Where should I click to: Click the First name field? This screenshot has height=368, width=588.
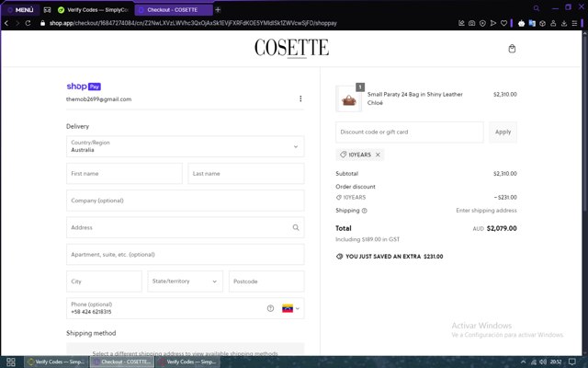tap(125, 174)
